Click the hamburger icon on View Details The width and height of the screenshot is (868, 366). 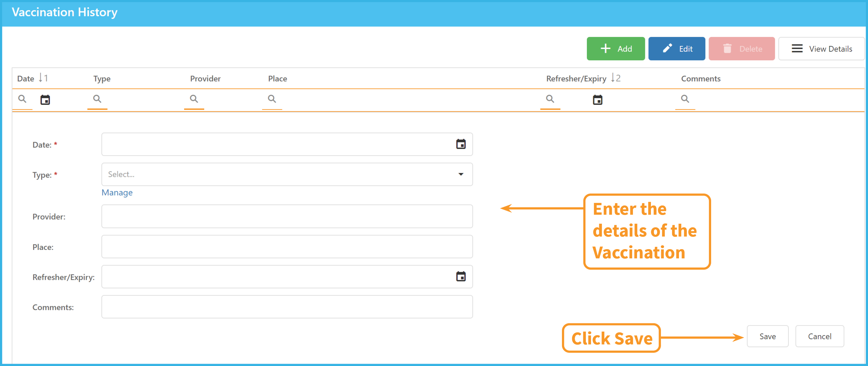[797, 49]
